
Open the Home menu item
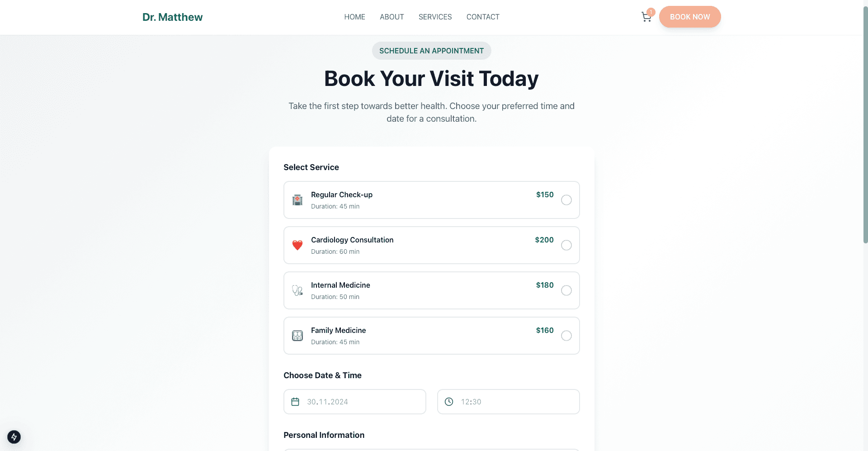pyautogui.click(x=354, y=17)
